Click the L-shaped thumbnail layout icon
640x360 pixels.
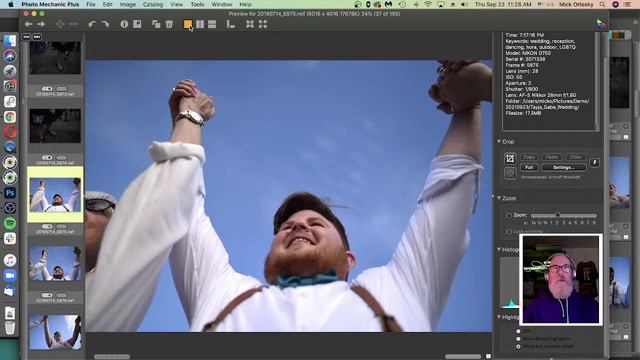click(231, 24)
